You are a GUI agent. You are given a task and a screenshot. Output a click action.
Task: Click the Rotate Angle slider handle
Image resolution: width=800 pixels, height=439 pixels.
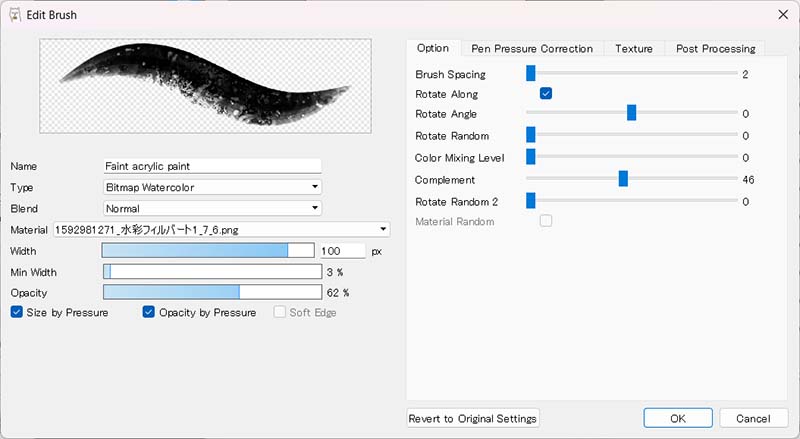click(x=632, y=112)
